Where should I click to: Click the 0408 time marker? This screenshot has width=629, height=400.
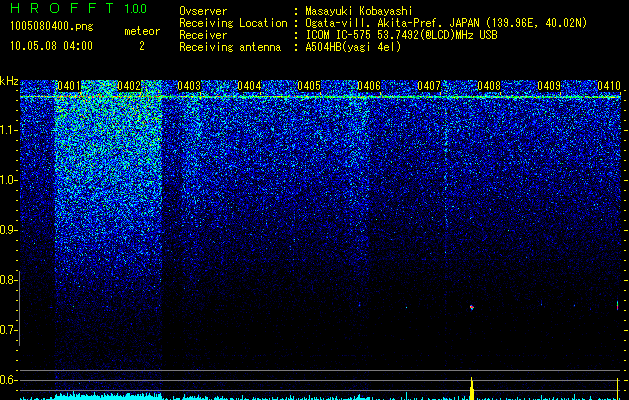coord(489,86)
